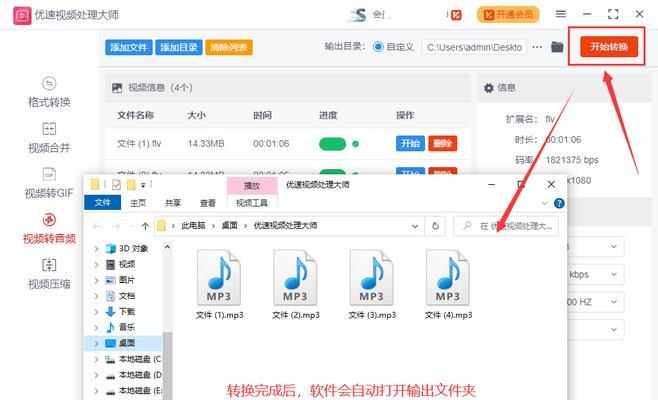Open the 格式转换 format conversion tool

pyautogui.click(x=49, y=92)
